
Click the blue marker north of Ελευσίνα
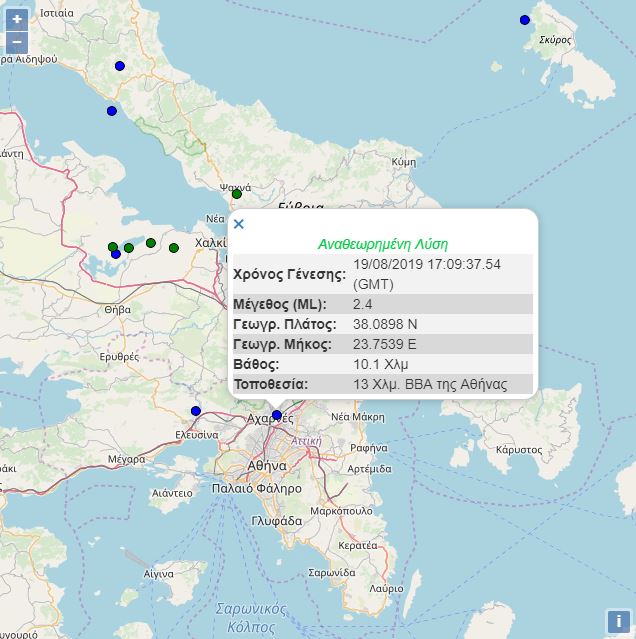(x=196, y=411)
